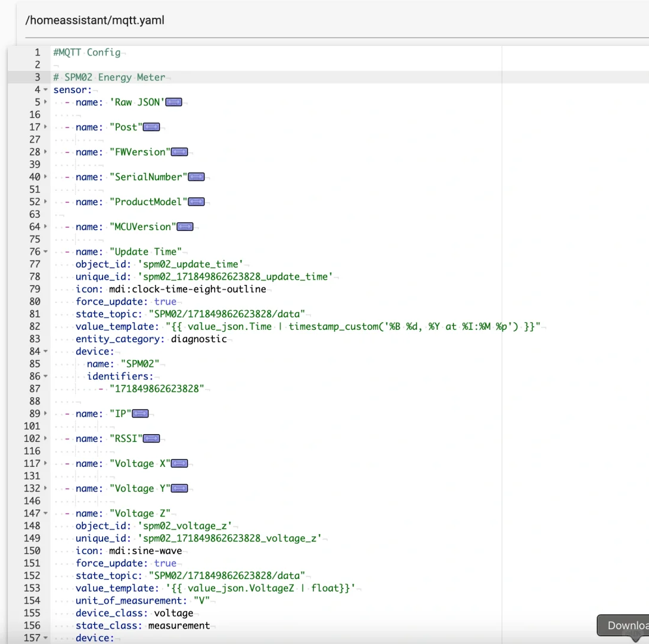Collapse identifiers block on line 86
This screenshot has width=649, height=644.
(x=45, y=376)
